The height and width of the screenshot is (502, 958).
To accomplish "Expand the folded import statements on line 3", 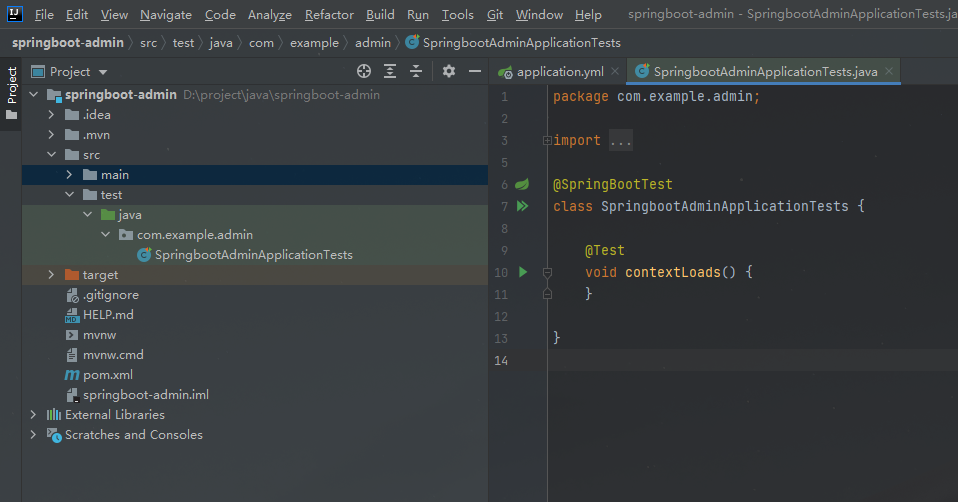I will (547, 140).
